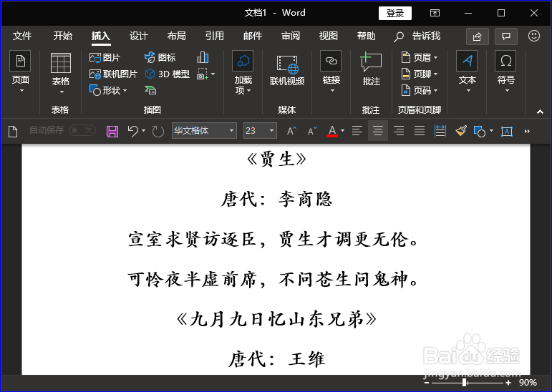This screenshot has width=552, height=392.
Task: Switch to the Mailings (邮件) tab
Action: (253, 36)
